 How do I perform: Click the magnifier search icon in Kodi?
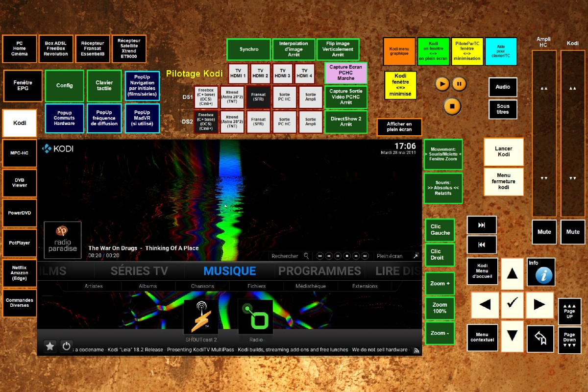(306, 256)
